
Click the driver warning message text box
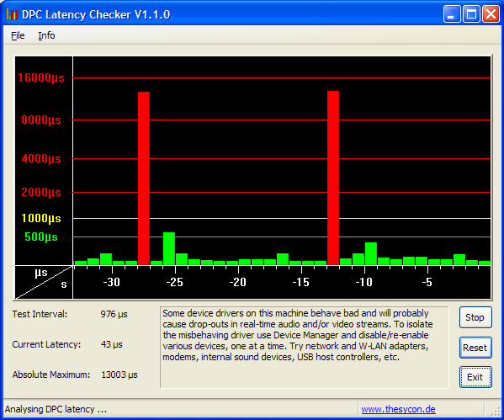coord(305,348)
